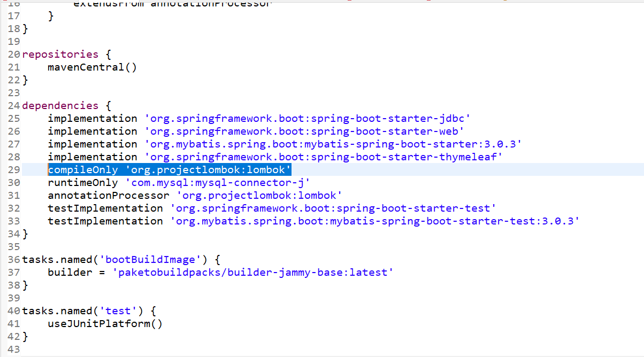
Task: Click the 'dependencies' keyword on line 24
Action: (x=60, y=106)
